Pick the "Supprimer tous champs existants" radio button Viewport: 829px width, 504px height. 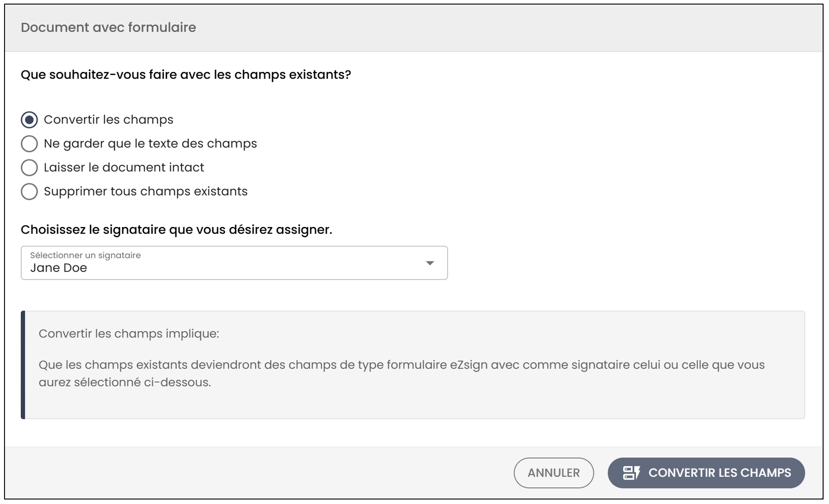(x=29, y=192)
